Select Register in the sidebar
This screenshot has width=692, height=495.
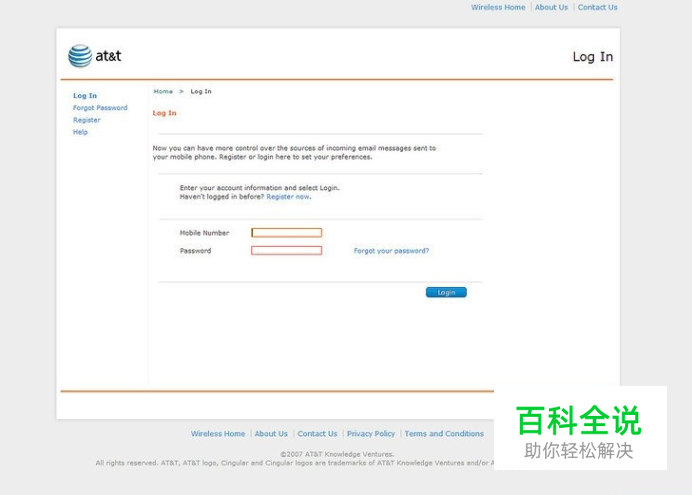[x=86, y=120]
